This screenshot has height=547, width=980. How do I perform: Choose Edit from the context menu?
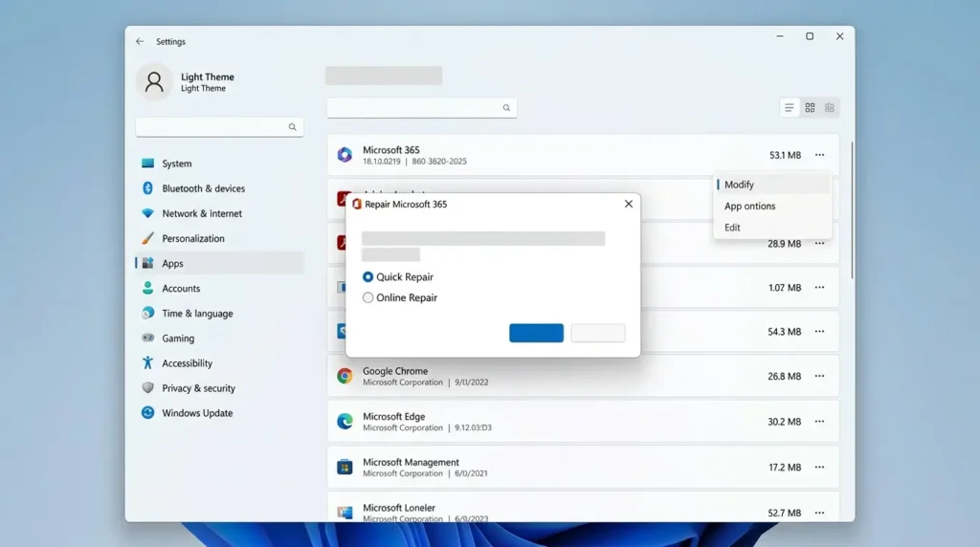tap(772, 228)
